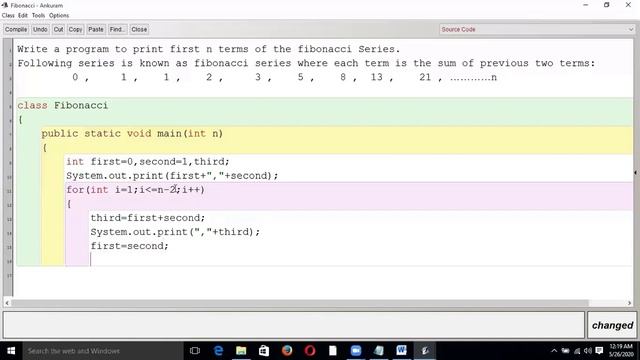Screen dimensions: 640x360
Task: Launch Firefox from the taskbar
Action: [287, 351]
